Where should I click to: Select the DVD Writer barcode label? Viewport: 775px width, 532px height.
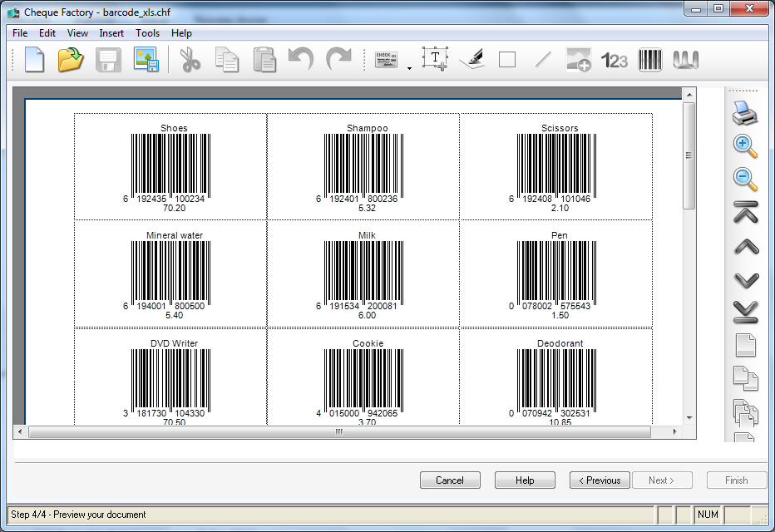[x=170, y=377]
